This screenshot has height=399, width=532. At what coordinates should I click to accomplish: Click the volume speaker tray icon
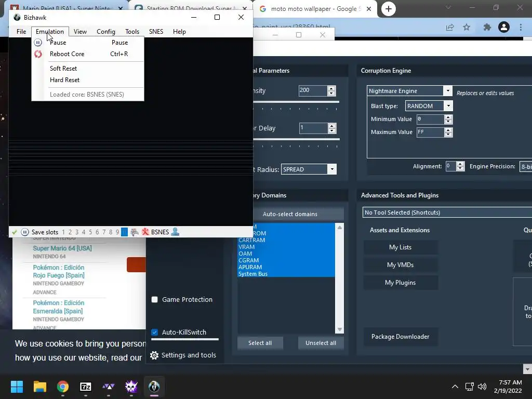click(x=482, y=387)
